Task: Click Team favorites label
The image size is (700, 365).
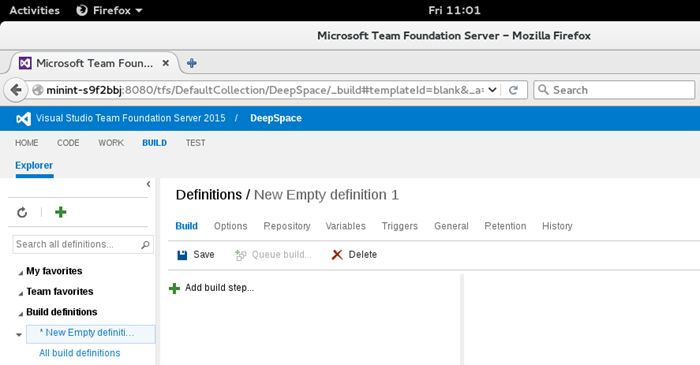Action: coord(60,291)
